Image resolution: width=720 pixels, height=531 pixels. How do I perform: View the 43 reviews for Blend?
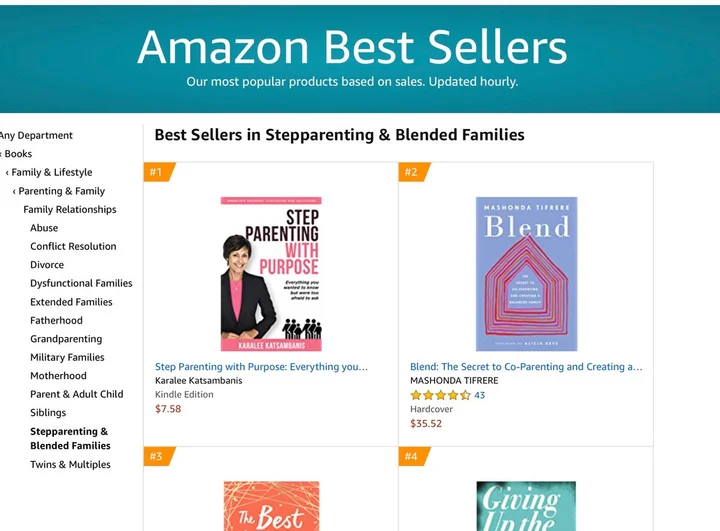pos(480,395)
